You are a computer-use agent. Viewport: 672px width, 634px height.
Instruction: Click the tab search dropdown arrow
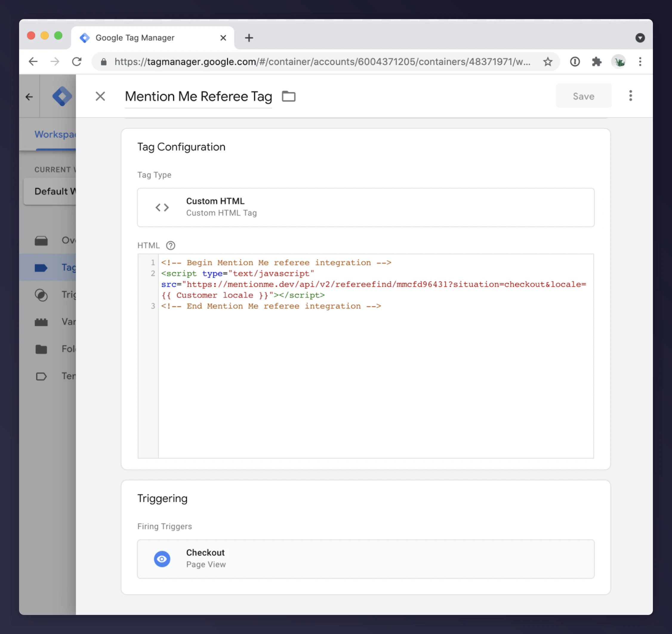click(640, 38)
